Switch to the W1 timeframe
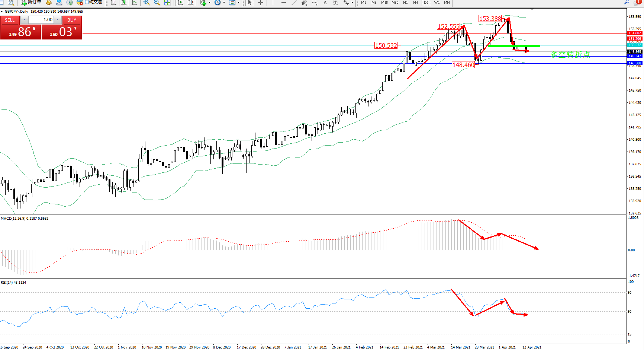The height and width of the screenshot is (350, 644). (x=437, y=3)
